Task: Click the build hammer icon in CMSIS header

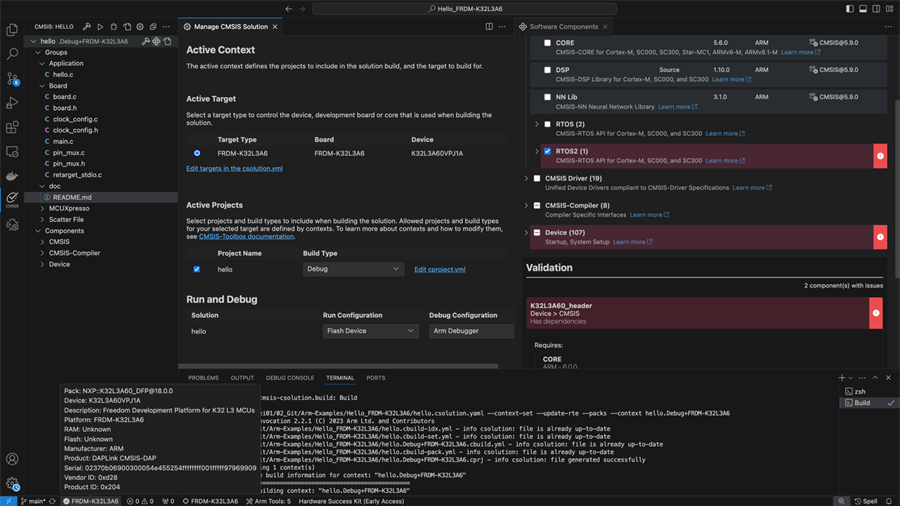Action: pyautogui.click(x=87, y=27)
